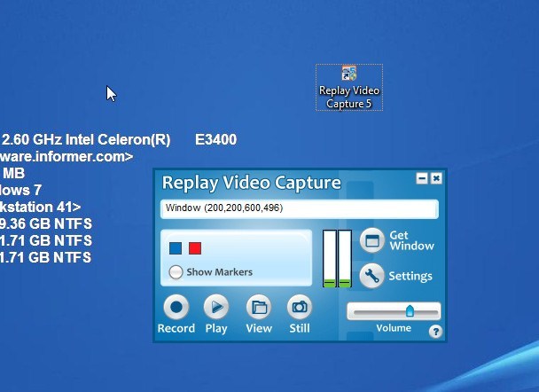Click the red marker color square
Viewport: 539px width, 392px height.
pos(195,248)
